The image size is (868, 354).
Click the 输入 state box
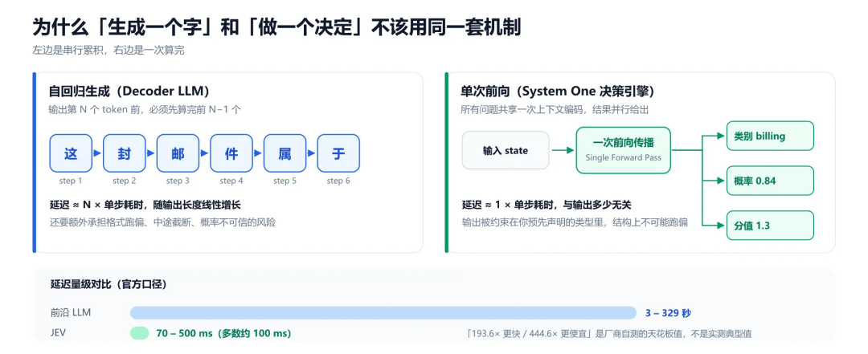click(x=506, y=150)
